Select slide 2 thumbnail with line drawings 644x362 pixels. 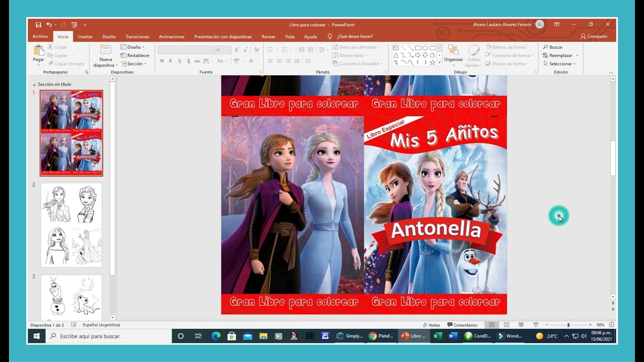click(71, 225)
